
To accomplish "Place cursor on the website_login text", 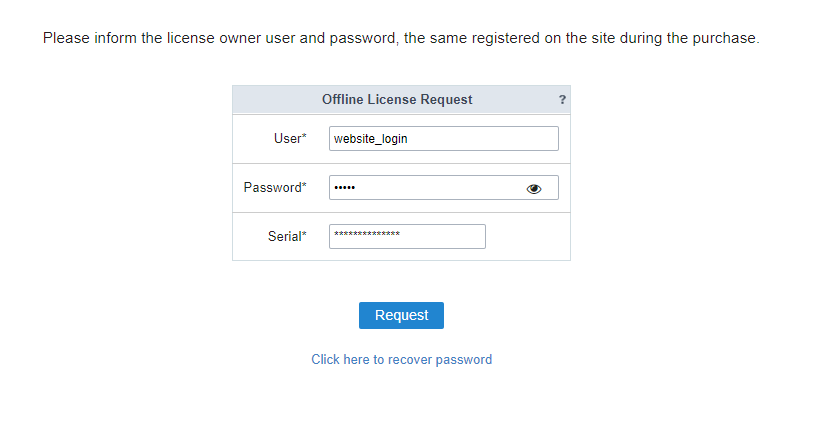I will [x=371, y=139].
